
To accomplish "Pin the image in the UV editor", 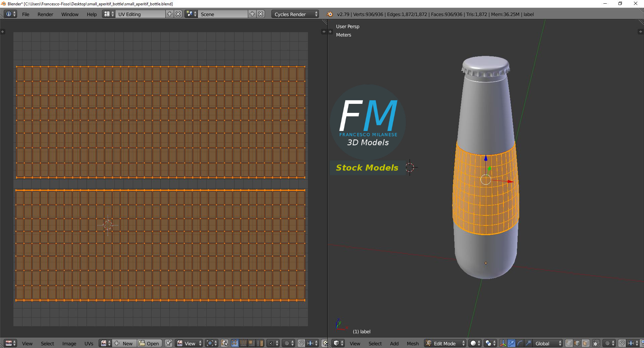I will coord(168,343).
